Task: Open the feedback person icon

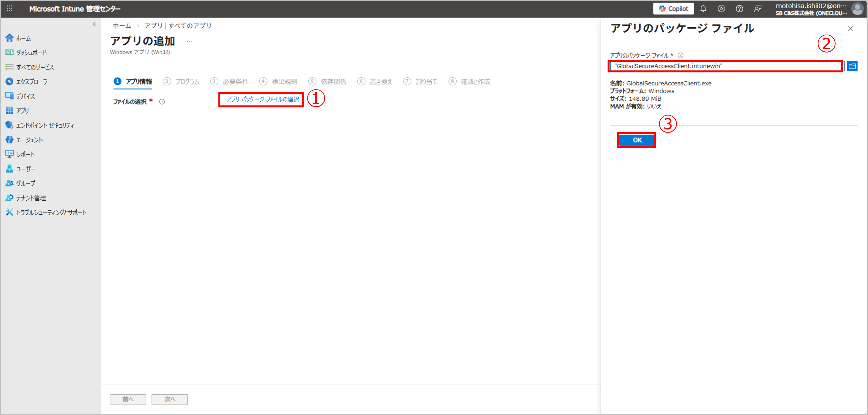Action: [757, 9]
